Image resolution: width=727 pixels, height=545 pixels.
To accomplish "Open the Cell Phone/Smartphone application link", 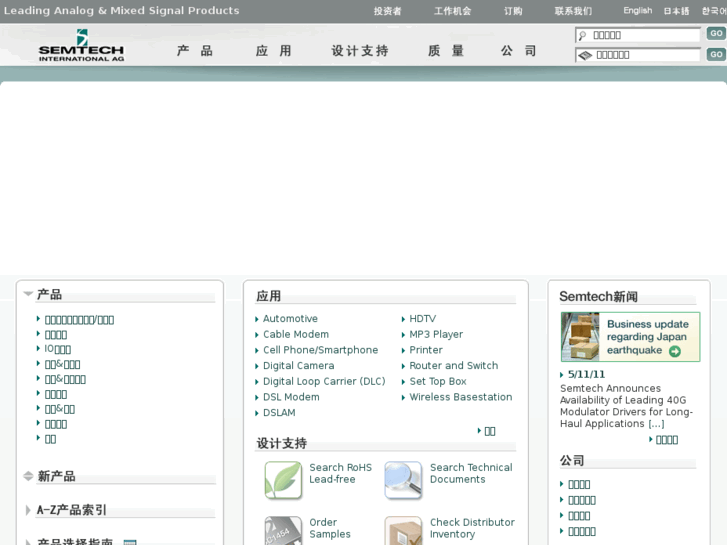I will coord(320,350).
